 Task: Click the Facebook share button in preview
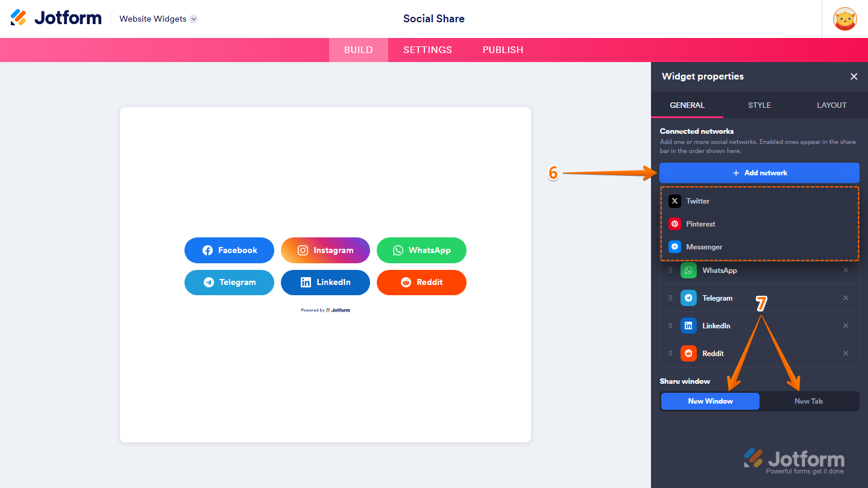229,251
